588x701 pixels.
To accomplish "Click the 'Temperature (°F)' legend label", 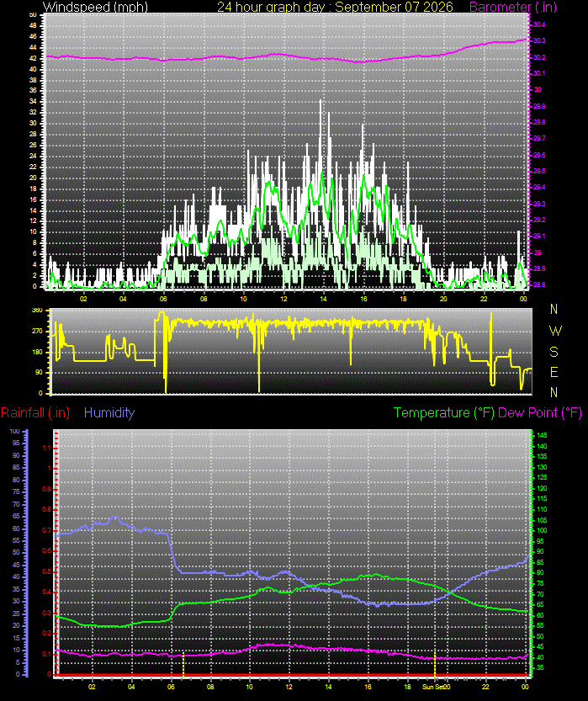I will (444, 412).
